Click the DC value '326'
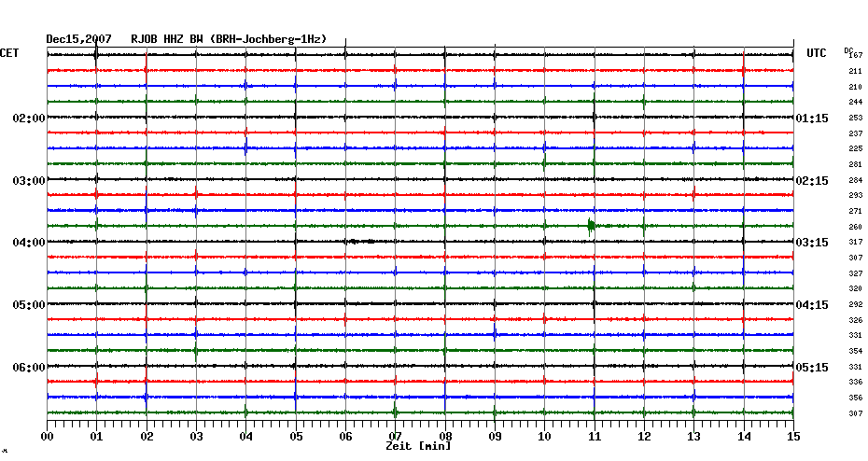The height and width of the screenshot is (461, 868). click(x=856, y=320)
